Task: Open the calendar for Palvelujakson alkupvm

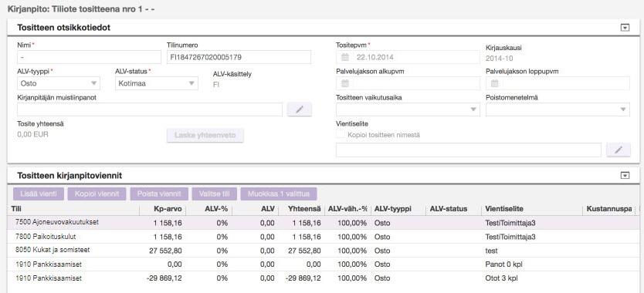Action: pyautogui.click(x=345, y=83)
